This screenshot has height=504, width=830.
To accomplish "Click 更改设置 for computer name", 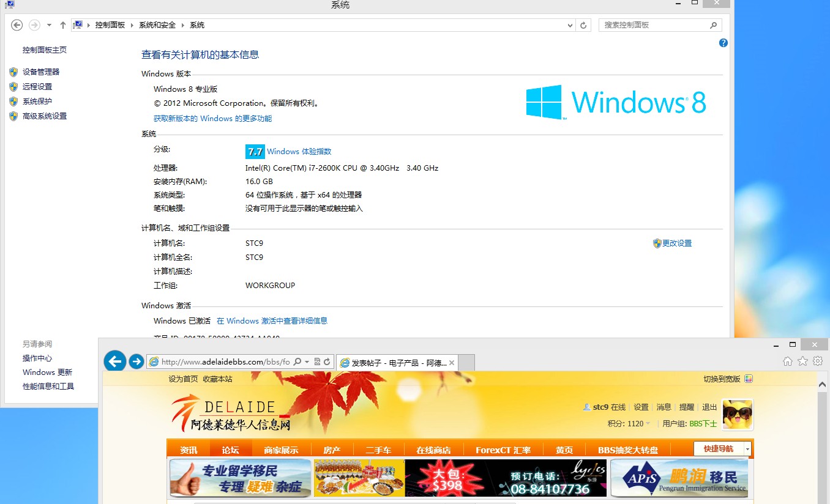I will tap(677, 243).
